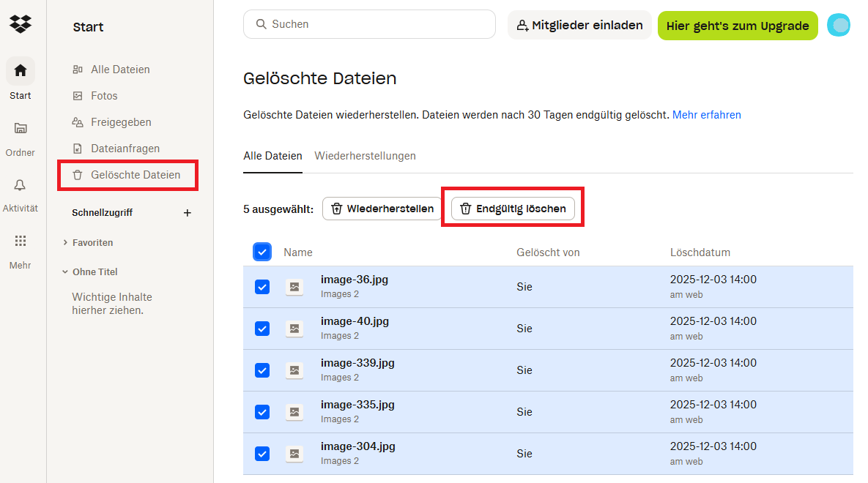This screenshot has width=868, height=483.
Task: Uncheck the select-all checkbox in header
Action: pyautogui.click(x=262, y=252)
